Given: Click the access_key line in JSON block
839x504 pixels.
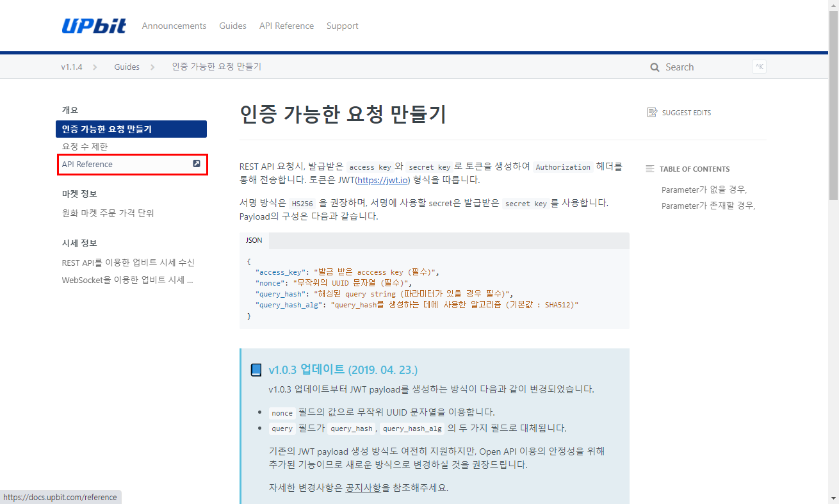Looking at the screenshot, I should 347,272.
